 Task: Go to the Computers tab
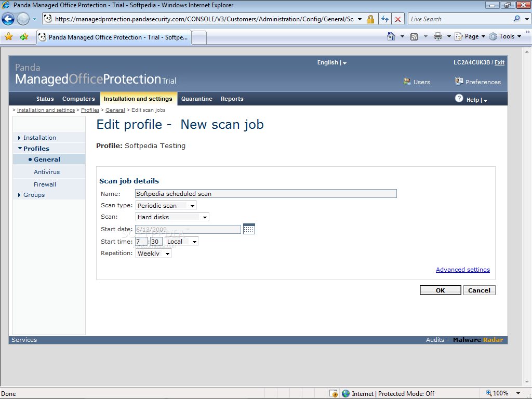coord(78,99)
